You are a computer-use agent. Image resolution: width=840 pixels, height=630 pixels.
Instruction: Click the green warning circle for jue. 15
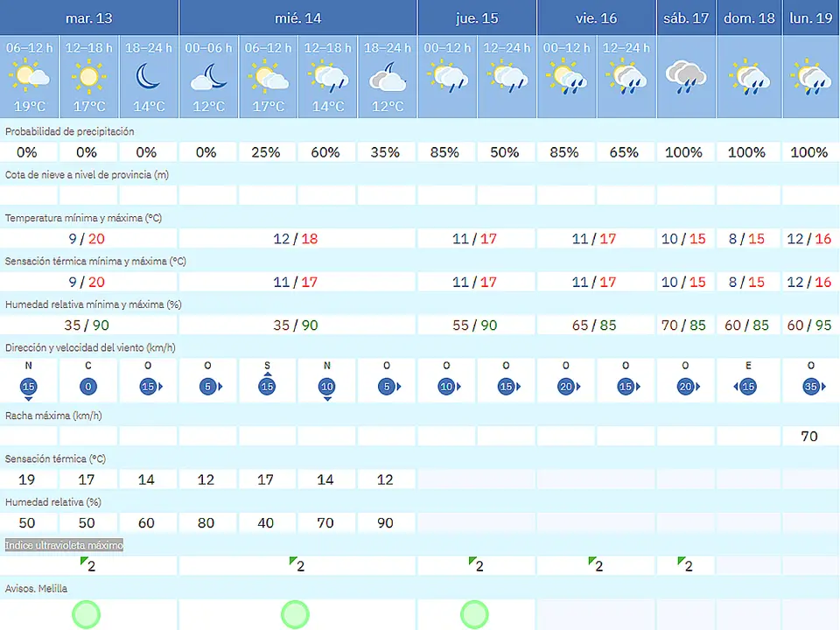[474, 614]
